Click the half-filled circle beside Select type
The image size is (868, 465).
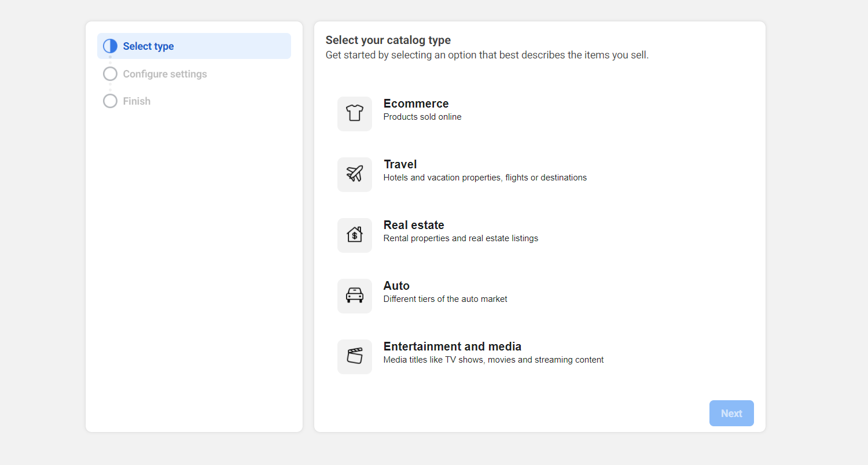(x=110, y=46)
